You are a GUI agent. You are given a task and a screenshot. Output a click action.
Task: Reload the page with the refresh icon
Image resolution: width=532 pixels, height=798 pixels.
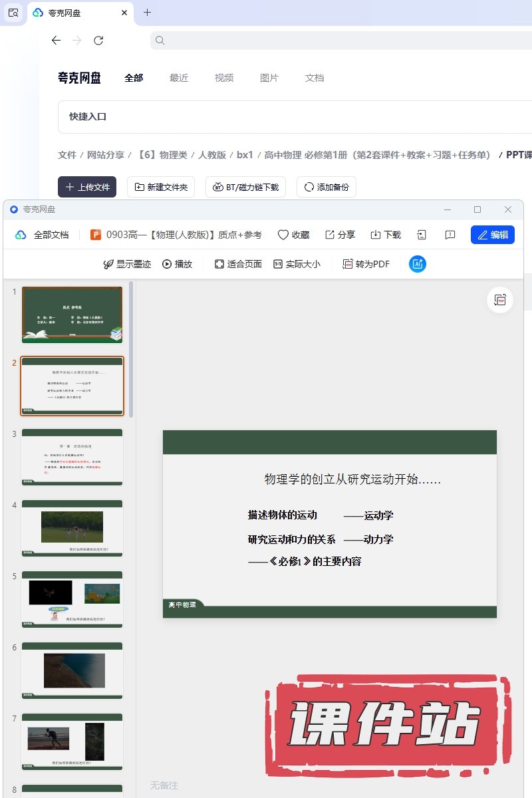point(98,41)
